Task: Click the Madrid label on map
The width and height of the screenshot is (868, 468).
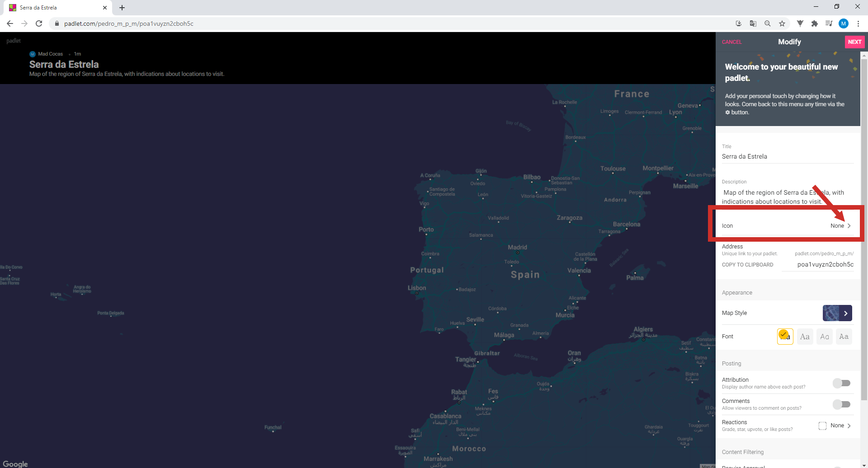Action: [x=517, y=247]
